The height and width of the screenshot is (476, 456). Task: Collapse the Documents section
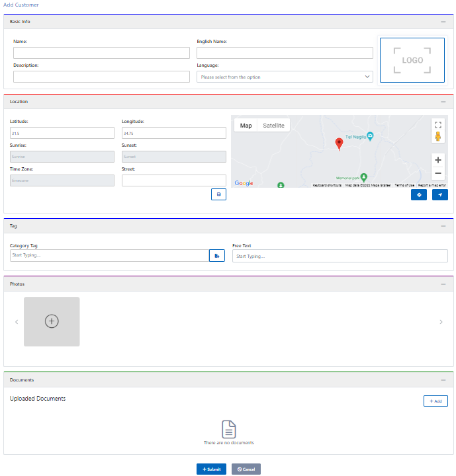coord(443,380)
